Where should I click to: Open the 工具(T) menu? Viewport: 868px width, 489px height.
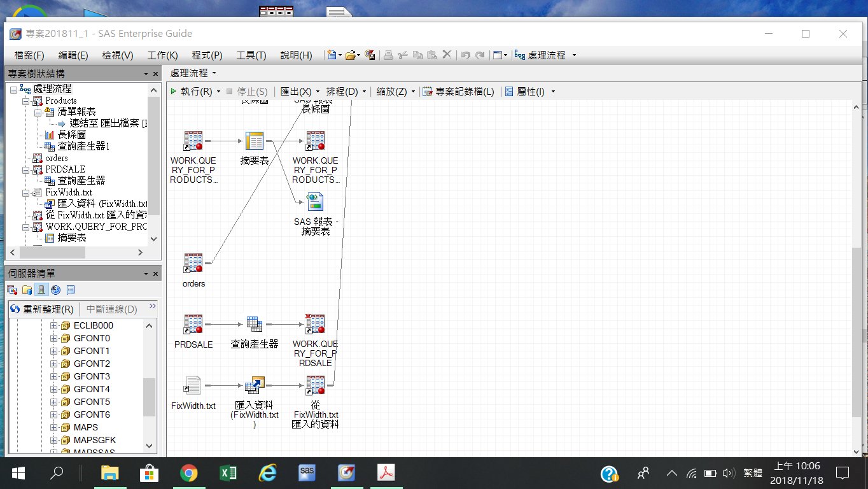pyautogui.click(x=251, y=55)
